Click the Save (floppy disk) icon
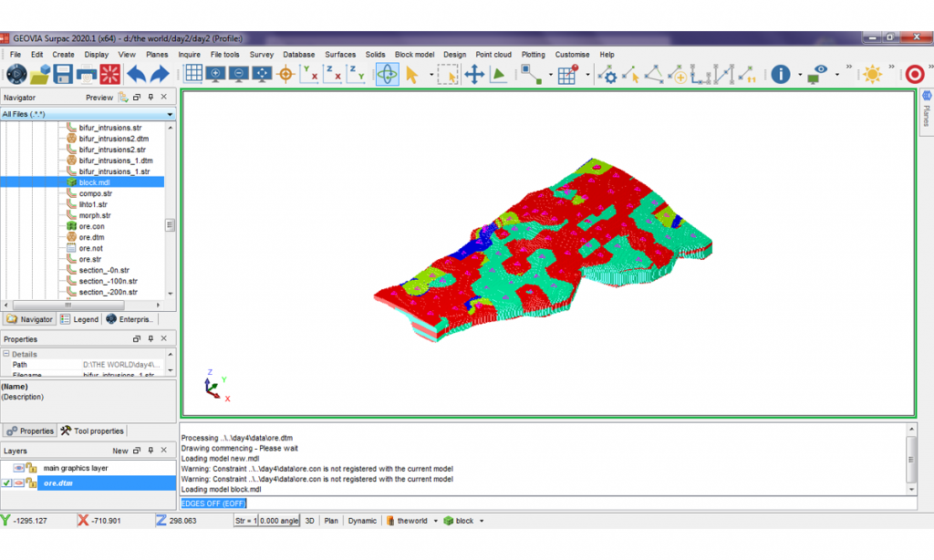The width and height of the screenshot is (934, 560). (65, 75)
